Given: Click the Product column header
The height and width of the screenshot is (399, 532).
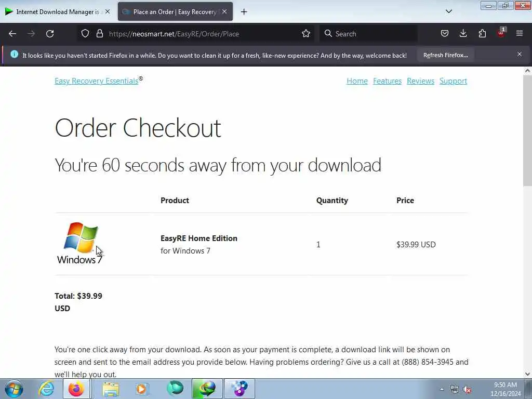Looking at the screenshot, I should pos(175,200).
